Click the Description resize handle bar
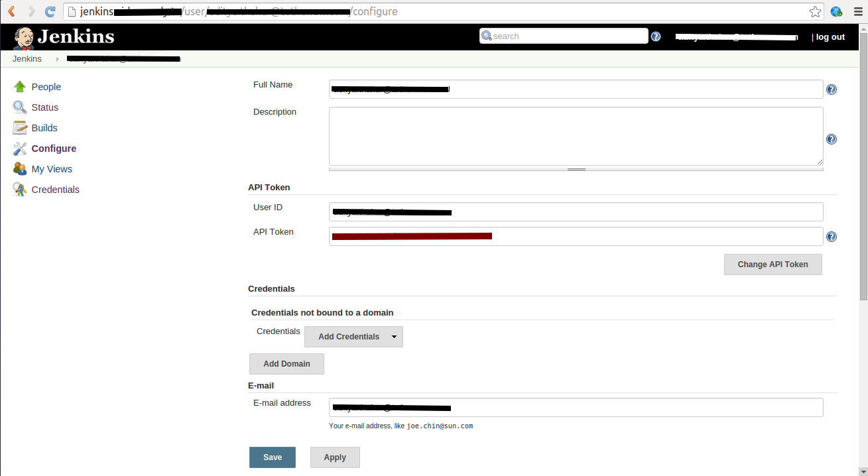Viewport: 868px width, 476px height. (576, 169)
